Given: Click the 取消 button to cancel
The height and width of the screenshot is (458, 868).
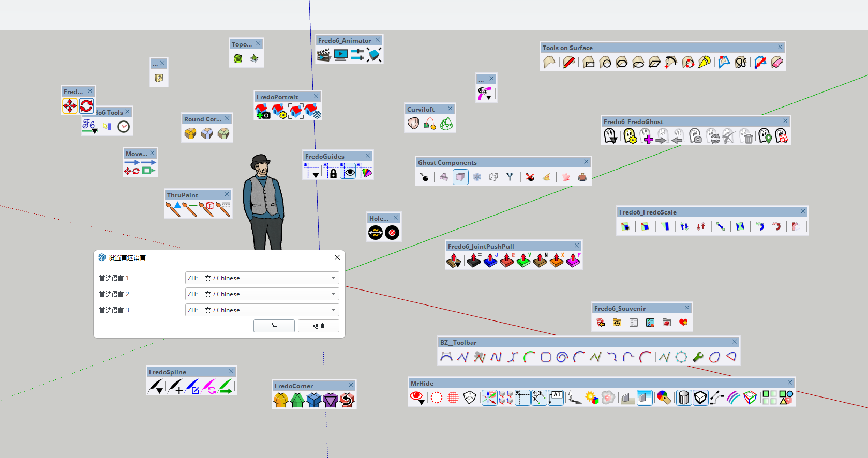Looking at the screenshot, I should tap(319, 326).
